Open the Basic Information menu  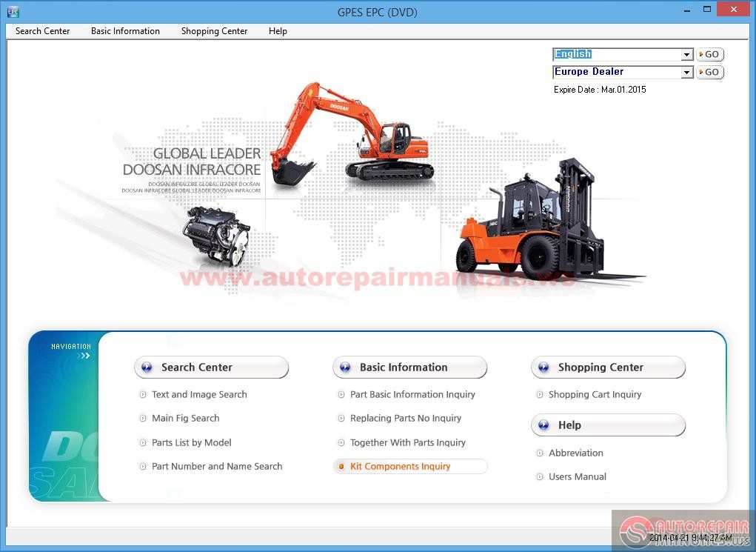click(125, 31)
